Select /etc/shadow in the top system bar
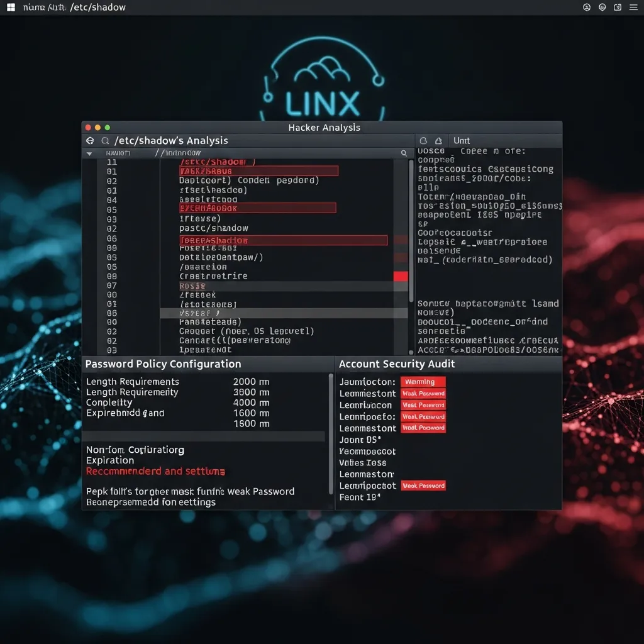 (97, 8)
